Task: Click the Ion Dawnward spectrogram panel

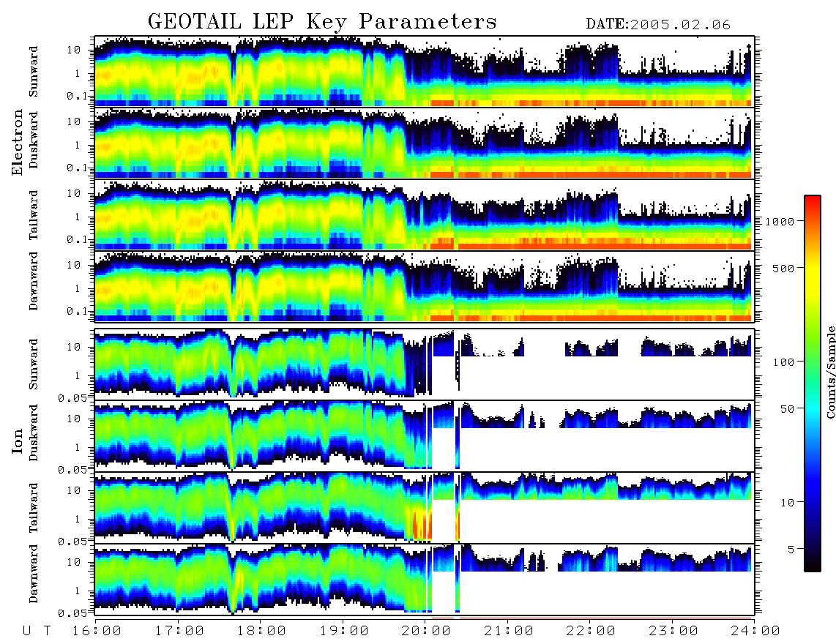Action: [x=425, y=580]
